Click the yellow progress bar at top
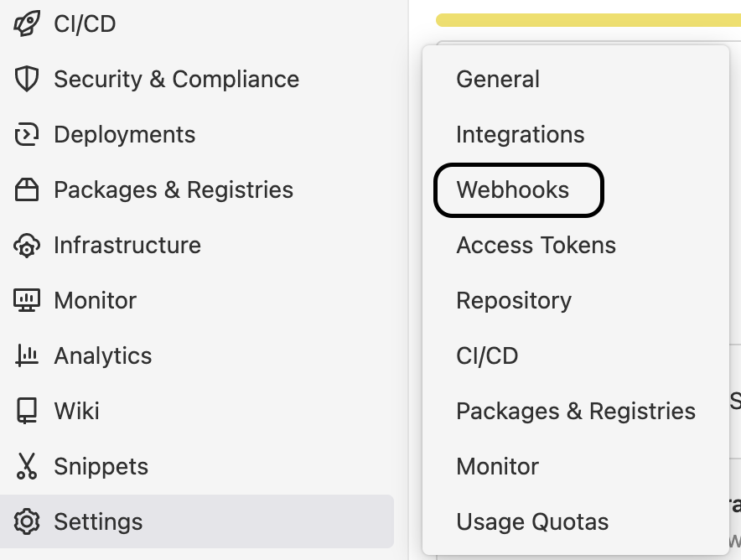Viewport: 741px width, 560px height. coord(588,20)
